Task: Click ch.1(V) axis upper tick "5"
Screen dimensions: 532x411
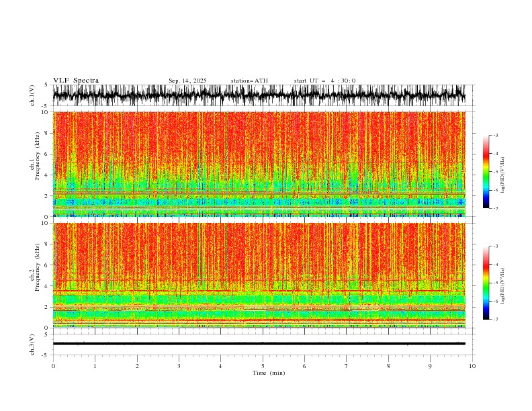Action: [x=46, y=85]
